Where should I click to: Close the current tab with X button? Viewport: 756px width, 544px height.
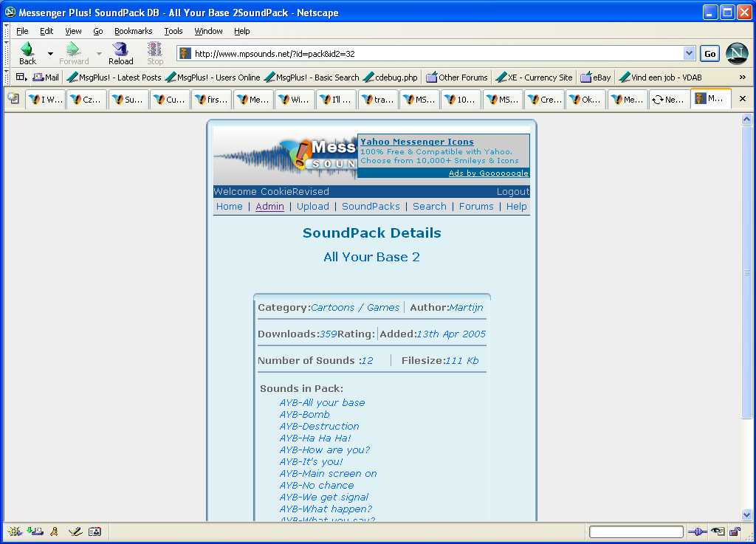tap(743, 99)
